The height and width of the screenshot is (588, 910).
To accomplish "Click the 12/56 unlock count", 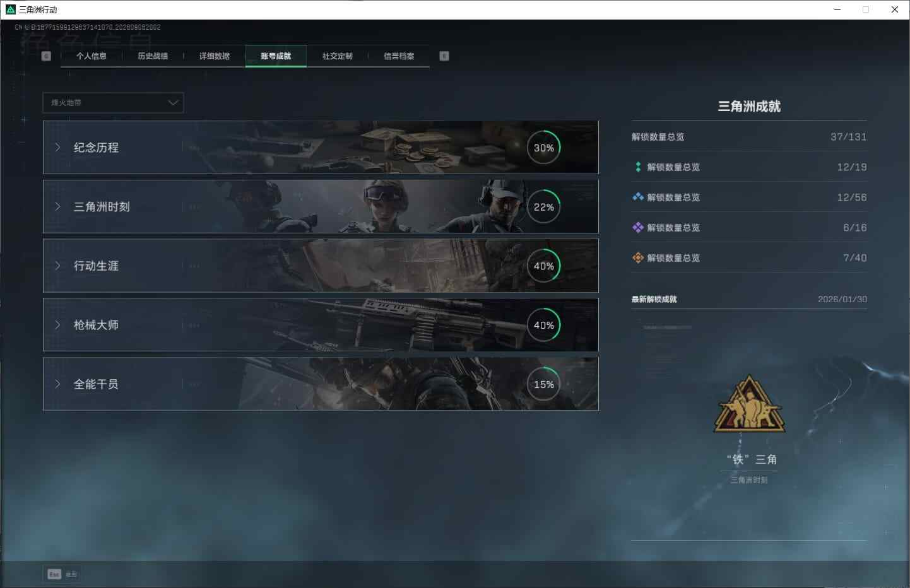I will click(x=851, y=197).
